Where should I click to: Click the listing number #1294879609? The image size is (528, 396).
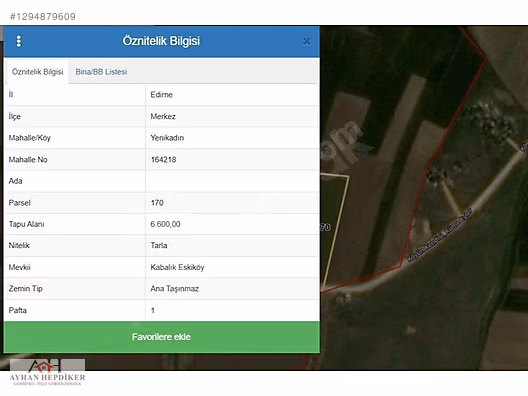tap(43, 16)
